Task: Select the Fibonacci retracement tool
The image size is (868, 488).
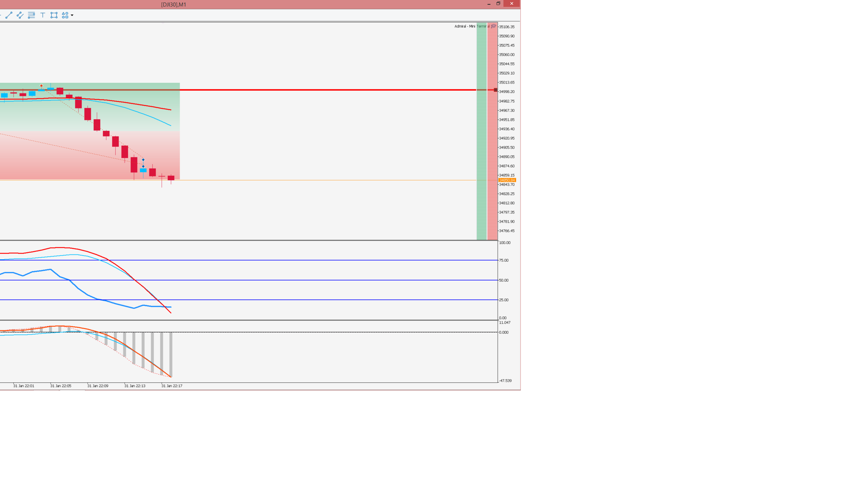Action: (31, 15)
